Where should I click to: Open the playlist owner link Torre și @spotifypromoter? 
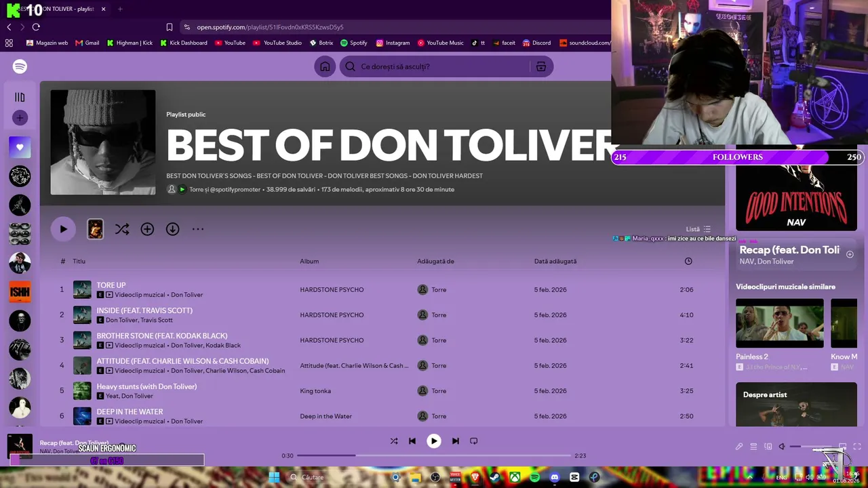(x=224, y=189)
